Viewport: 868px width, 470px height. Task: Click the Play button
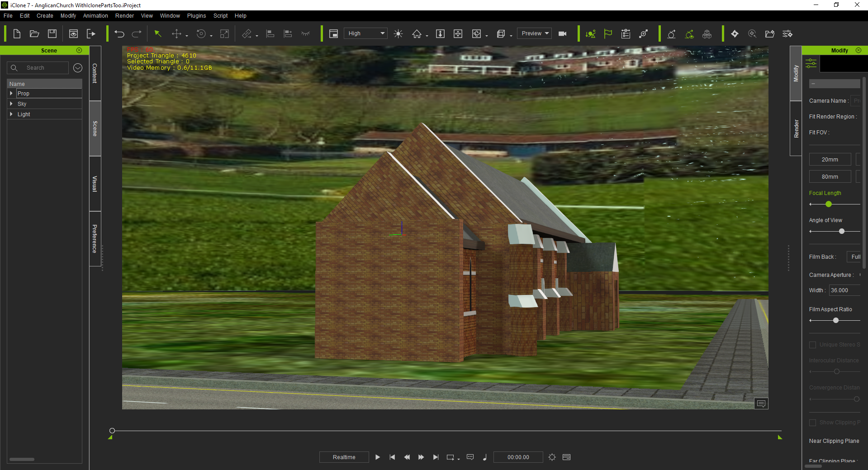point(378,457)
